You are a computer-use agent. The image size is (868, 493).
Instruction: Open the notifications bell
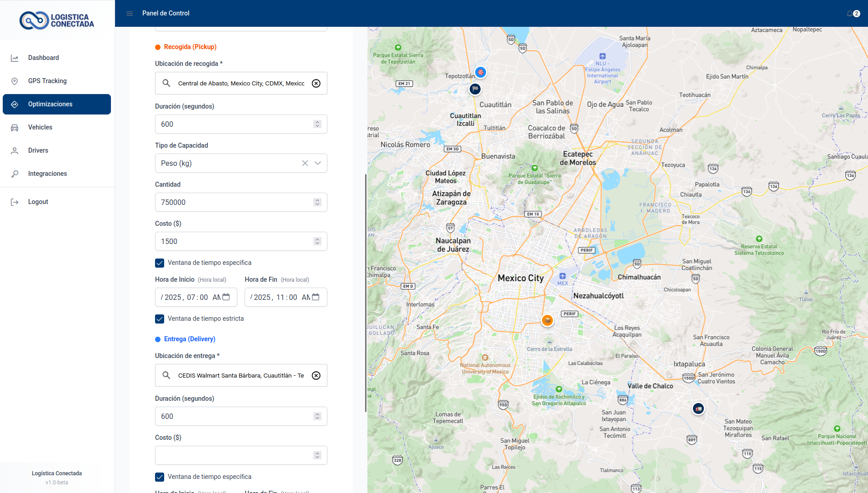point(849,14)
